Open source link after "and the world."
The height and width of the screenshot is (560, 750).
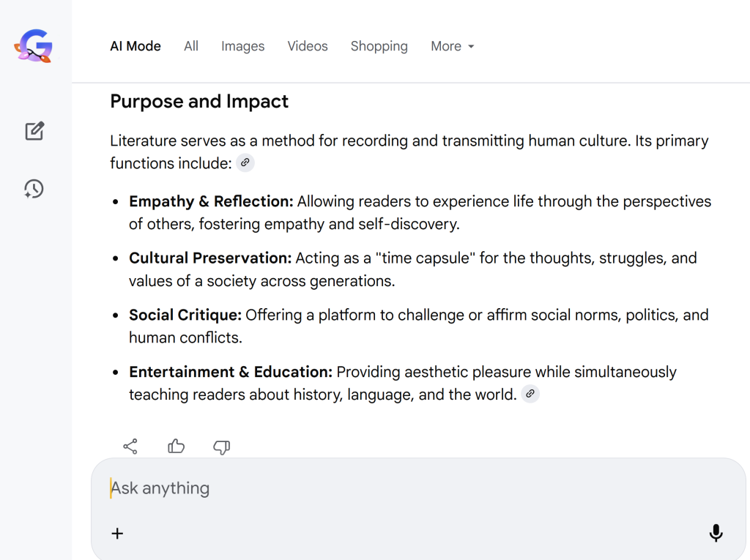530,394
